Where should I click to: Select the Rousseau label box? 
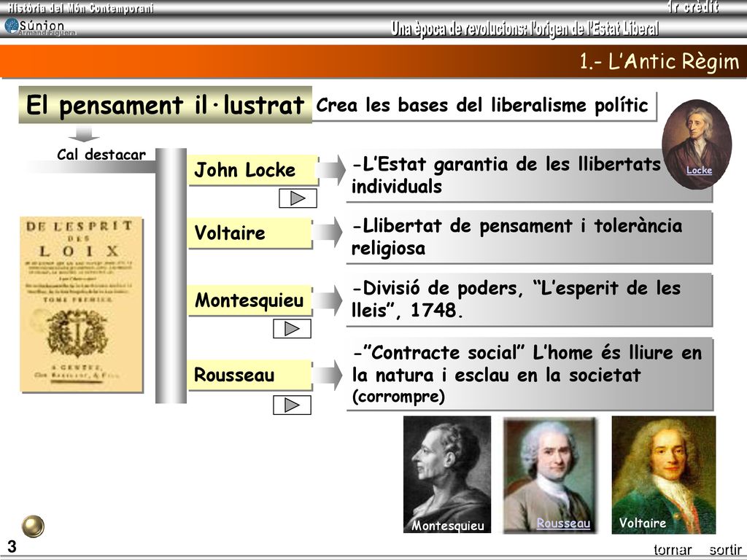249,375
